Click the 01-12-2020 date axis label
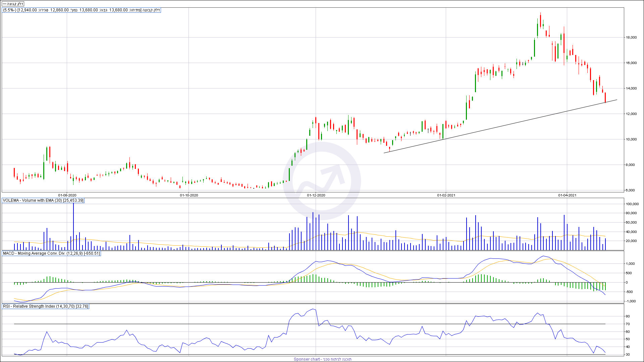 tap(316, 195)
